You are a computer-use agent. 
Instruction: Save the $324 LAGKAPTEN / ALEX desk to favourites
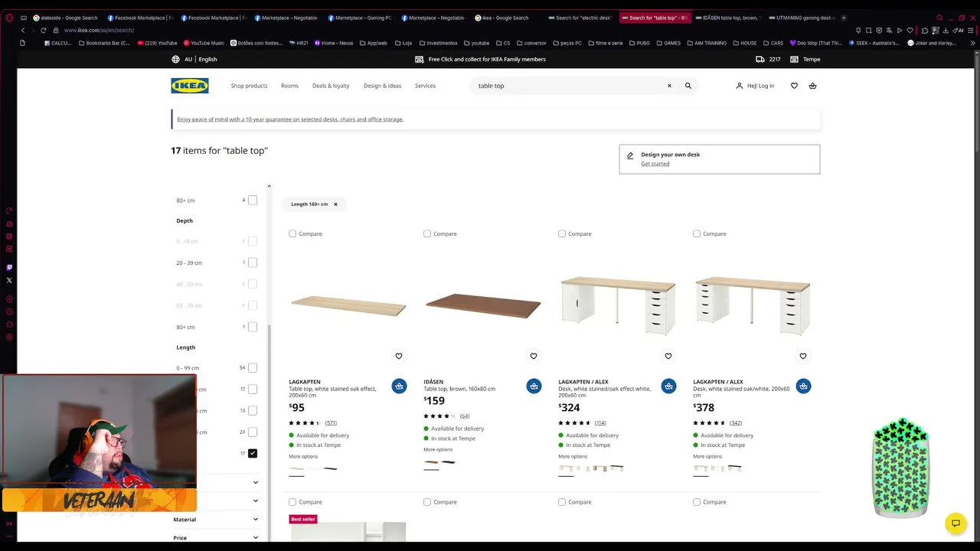tap(668, 356)
